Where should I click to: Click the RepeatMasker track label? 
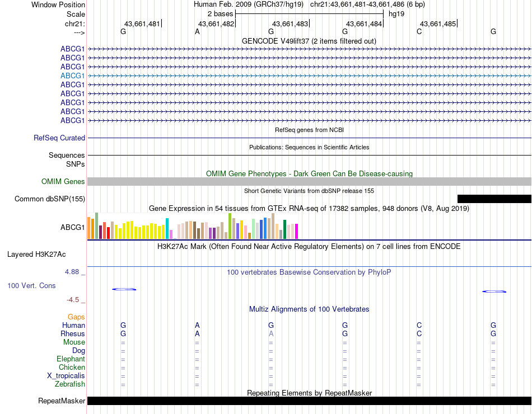[x=62, y=401]
